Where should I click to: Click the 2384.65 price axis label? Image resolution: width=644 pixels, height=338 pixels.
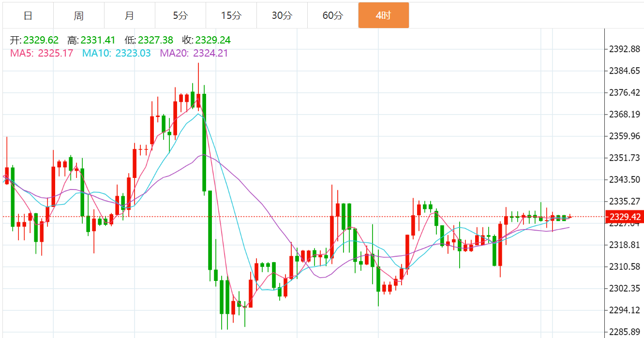[624, 71]
